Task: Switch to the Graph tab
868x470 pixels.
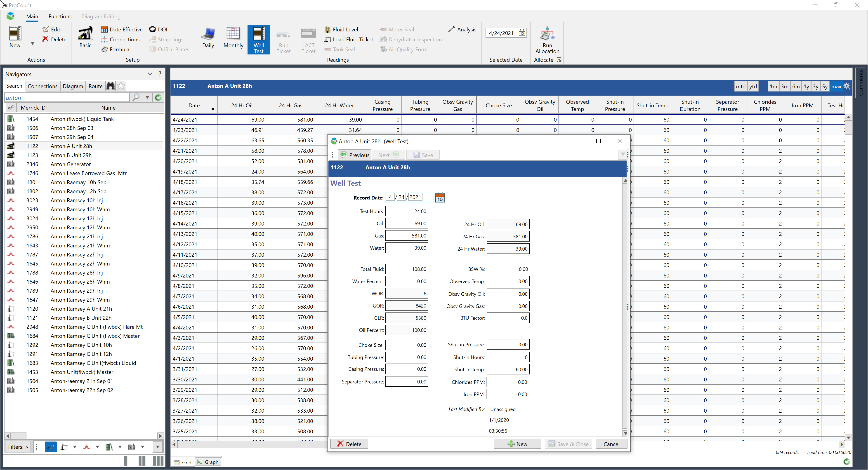Action: click(x=208, y=462)
